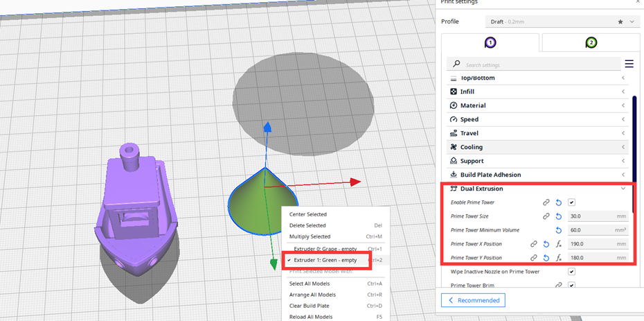Click the star icon in Profile field
This screenshot has height=321, width=644.
620,21
